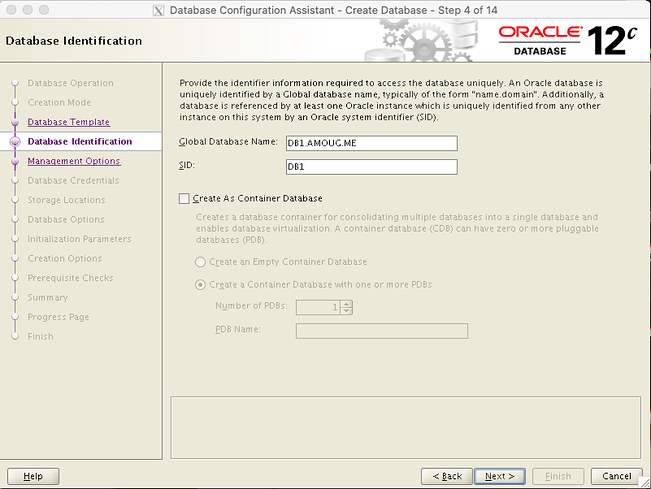The width and height of the screenshot is (651, 489).
Task: Click Storage Locations step label
Action: click(66, 200)
